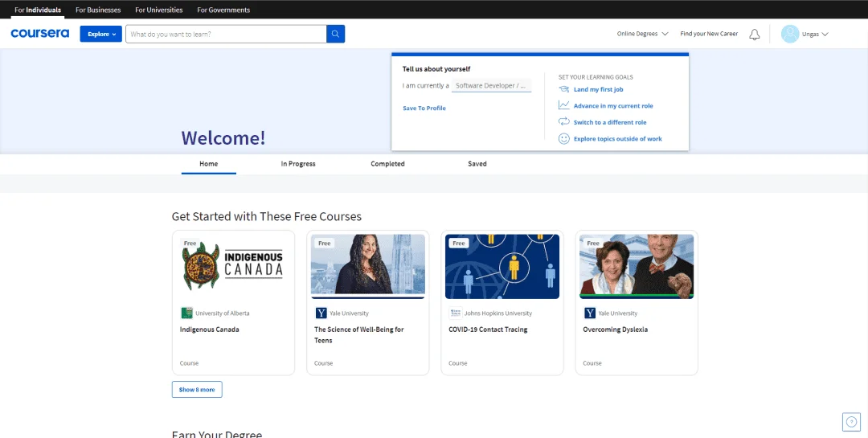The width and height of the screenshot is (868, 438).
Task: Click the Johns Hopkins University logo
Action: [x=456, y=313]
